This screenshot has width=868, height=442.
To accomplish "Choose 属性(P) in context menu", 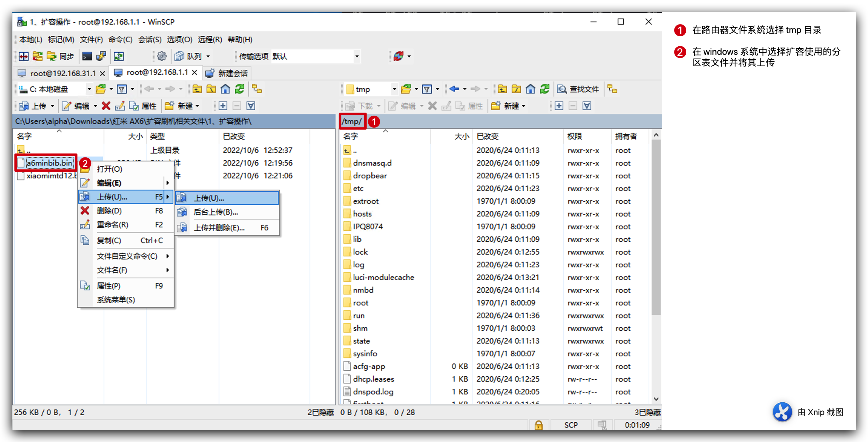I will click(x=126, y=286).
